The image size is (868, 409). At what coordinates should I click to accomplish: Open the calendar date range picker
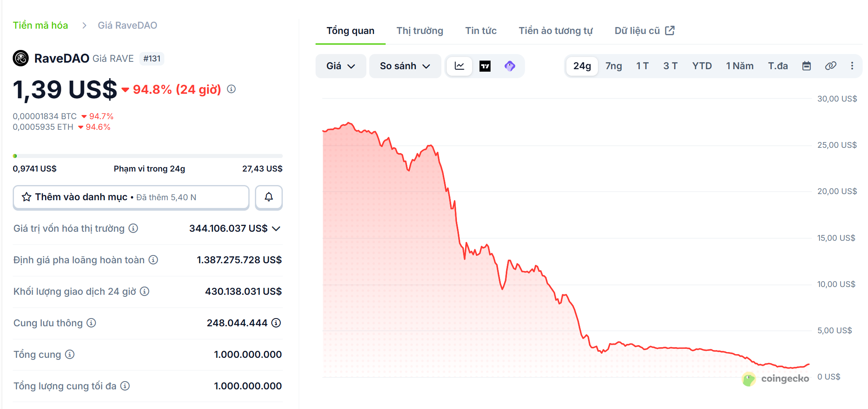806,66
